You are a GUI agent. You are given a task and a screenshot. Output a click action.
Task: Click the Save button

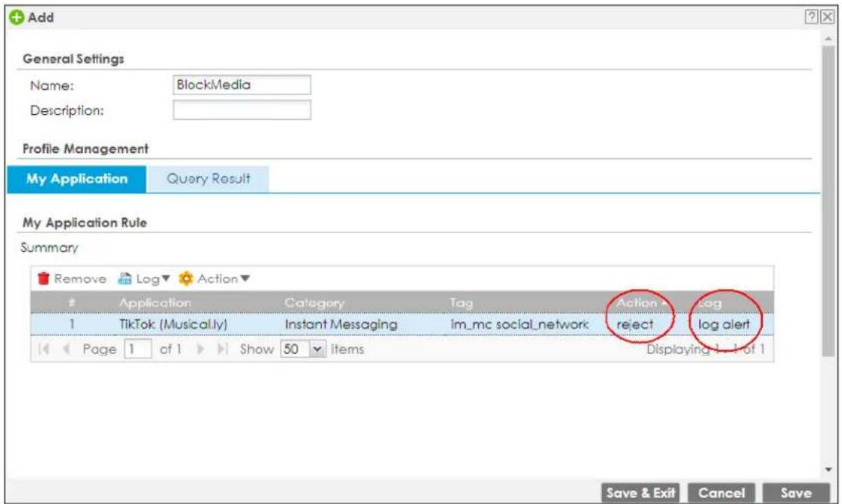[796, 493]
